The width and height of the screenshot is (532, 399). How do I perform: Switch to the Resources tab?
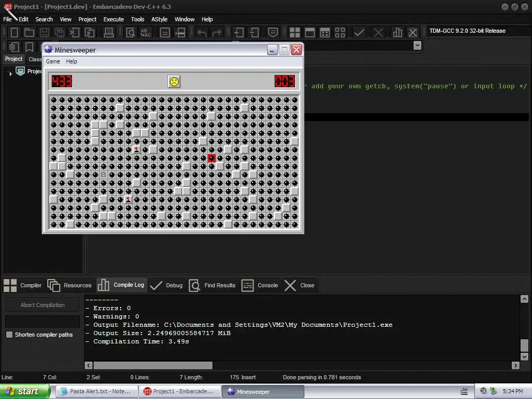[x=70, y=285]
